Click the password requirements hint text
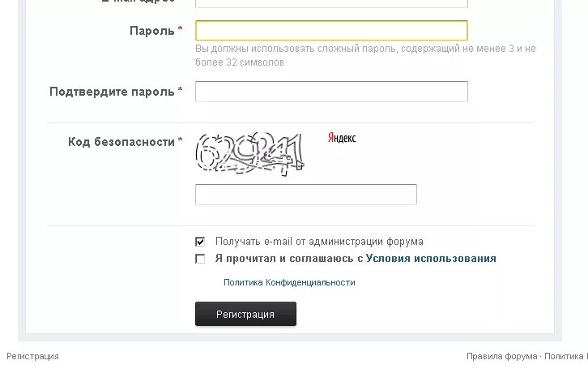Viewport: 588px width, 369px height. (365, 55)
